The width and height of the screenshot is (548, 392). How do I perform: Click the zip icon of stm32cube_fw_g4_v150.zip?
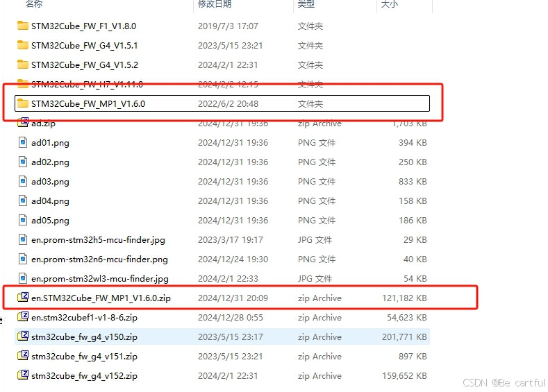23,336
